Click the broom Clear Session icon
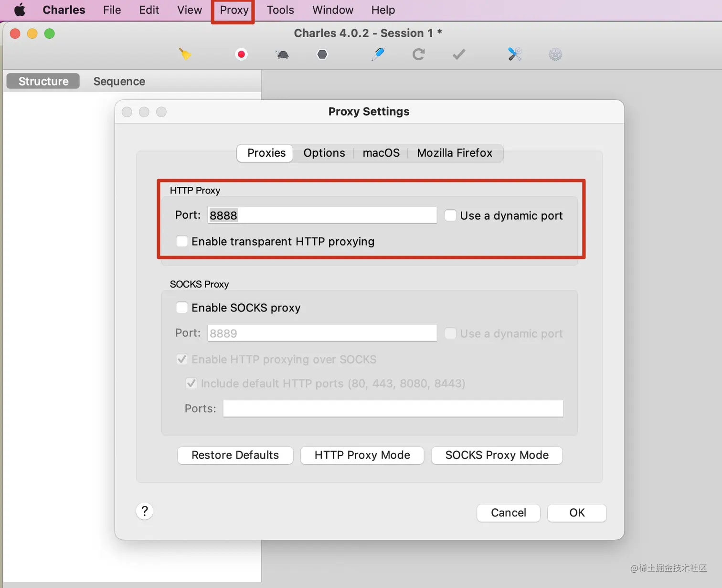 pos(185,54)
